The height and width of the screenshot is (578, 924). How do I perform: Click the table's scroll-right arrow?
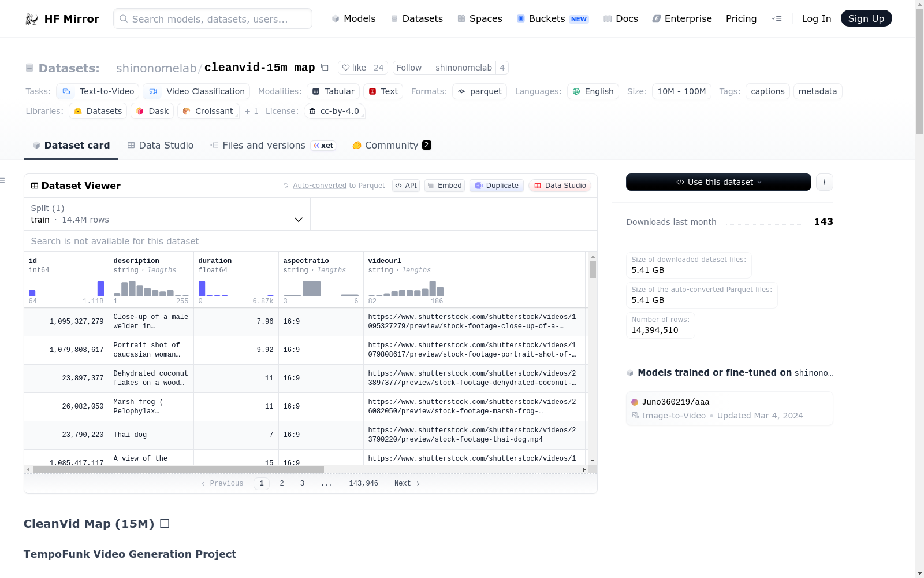[x=584, y=470]
